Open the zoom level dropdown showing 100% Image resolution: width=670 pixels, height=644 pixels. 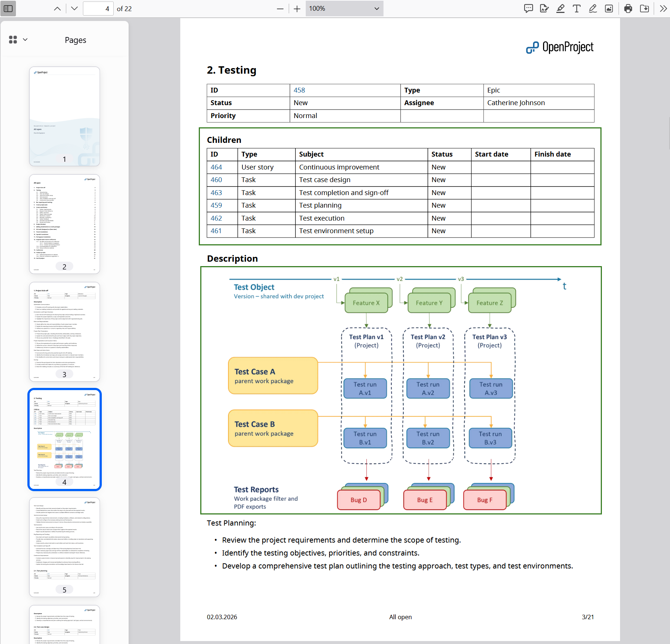[x=344, y=9]
